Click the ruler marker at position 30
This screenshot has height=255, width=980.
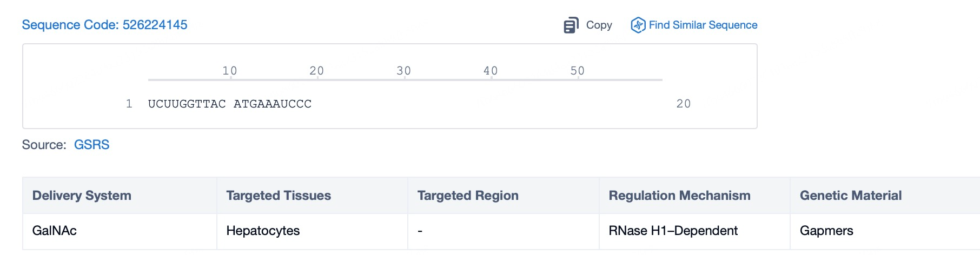pyautogui.click(x=404, y=71)
